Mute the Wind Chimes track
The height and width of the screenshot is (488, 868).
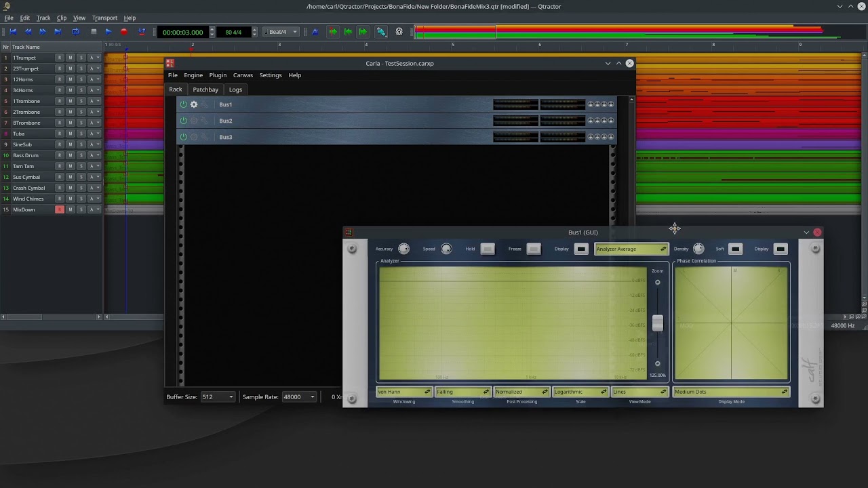point(70,199)
